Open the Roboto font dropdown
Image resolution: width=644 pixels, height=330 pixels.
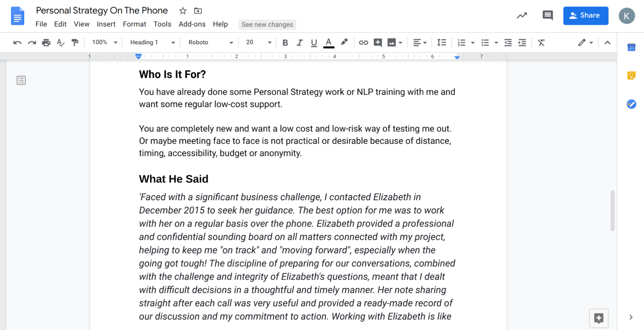(x=210, y=43)
